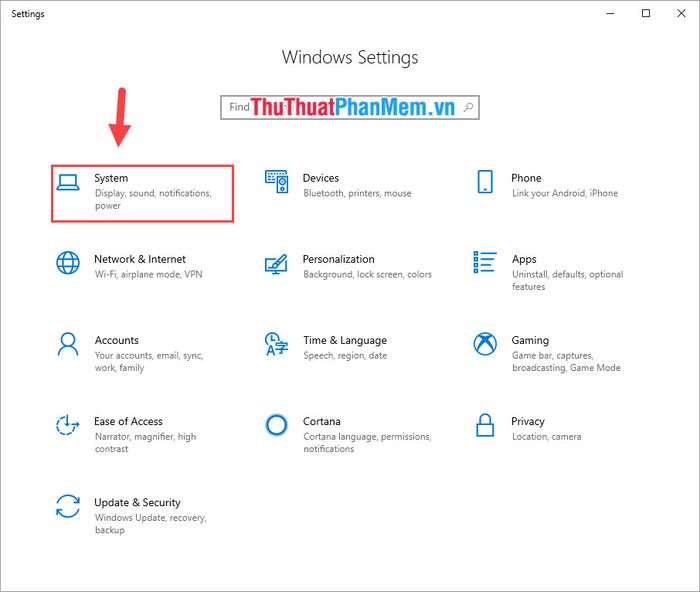Open the Cortana settings title
Viewport: 700px width, 592px height.
(x=321, y=421)
